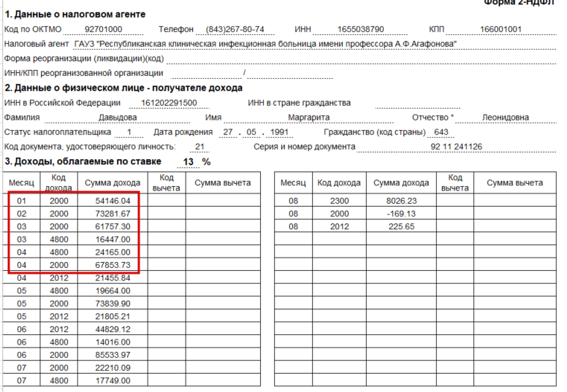Select the KPP value 166001001
The width and height of the screenshot is (567, 392).
tap(501, 29)
